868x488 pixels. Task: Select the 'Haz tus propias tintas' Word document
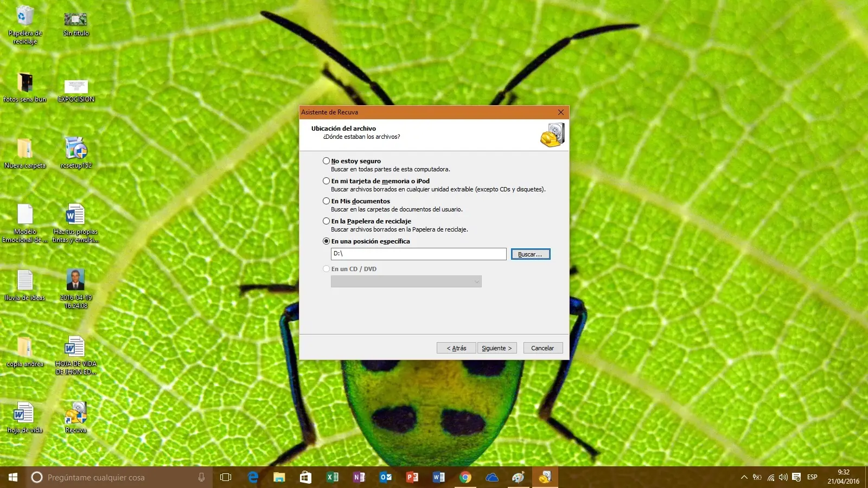[75, 223]
